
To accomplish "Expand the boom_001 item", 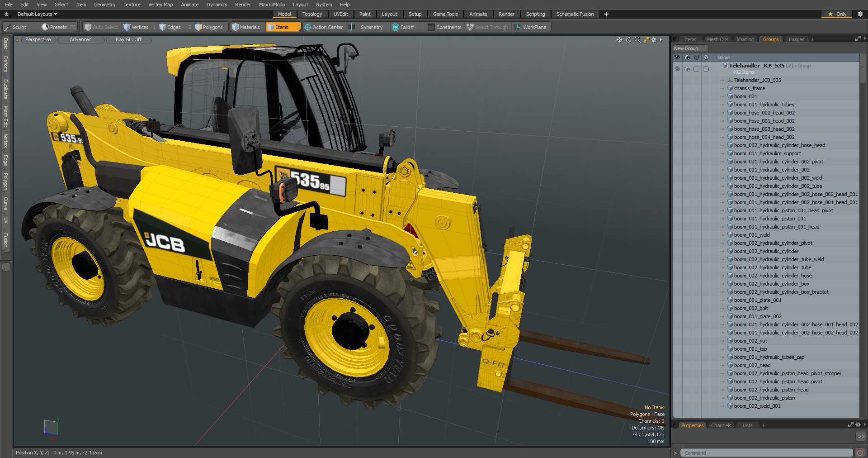I will pyautogui.click(x=723, y=96).
